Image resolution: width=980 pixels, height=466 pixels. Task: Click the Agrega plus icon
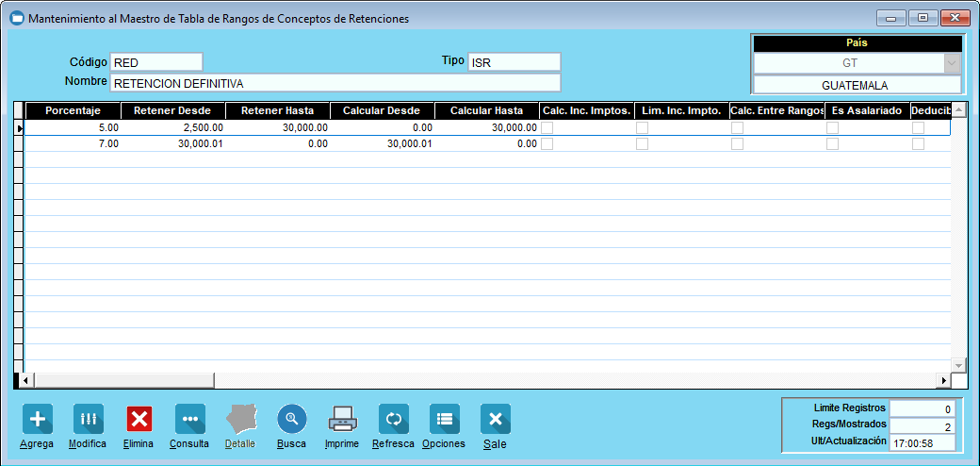(x=38, y=419)
